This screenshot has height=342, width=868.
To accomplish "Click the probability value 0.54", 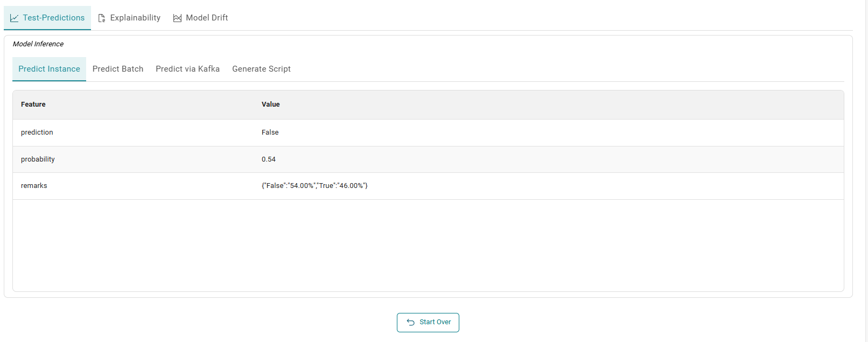I will [269, 159].
